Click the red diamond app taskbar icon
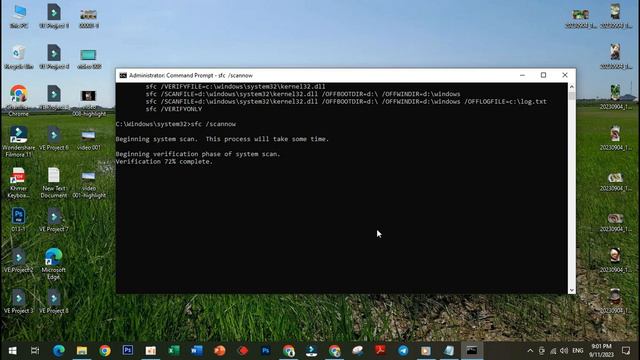The image size is (640, 360). pos(243,351)
